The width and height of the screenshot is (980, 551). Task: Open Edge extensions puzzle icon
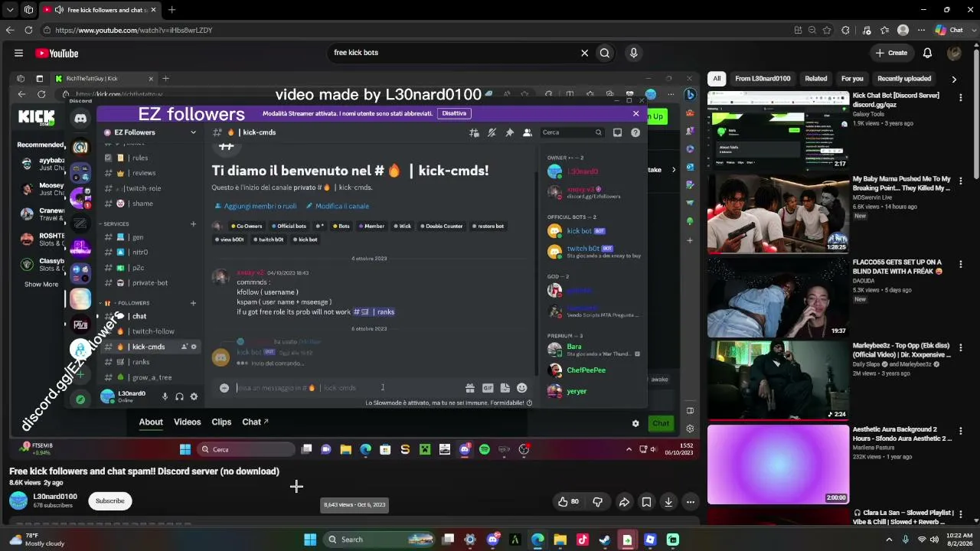pyautogui.click(x=845, y=30)
